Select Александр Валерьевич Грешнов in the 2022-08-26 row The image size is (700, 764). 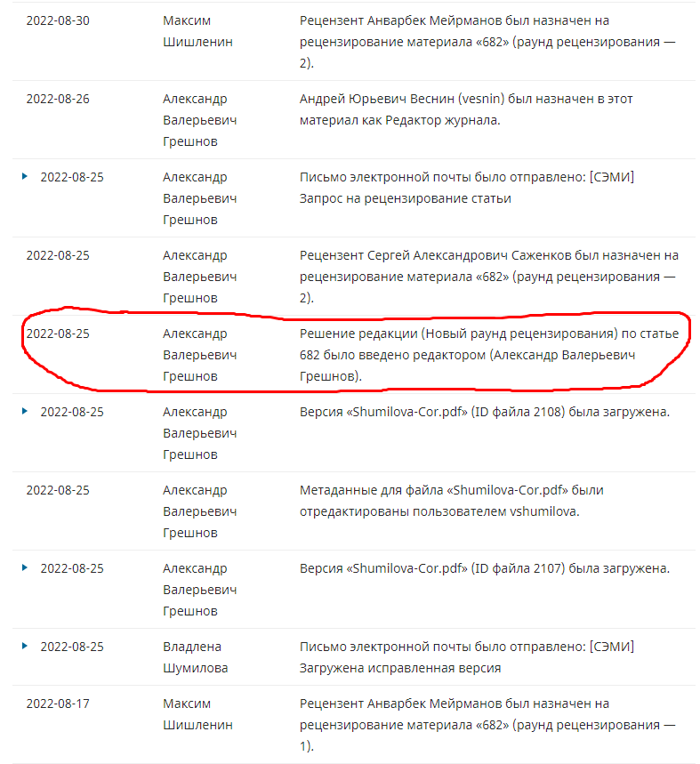(199, 120)
